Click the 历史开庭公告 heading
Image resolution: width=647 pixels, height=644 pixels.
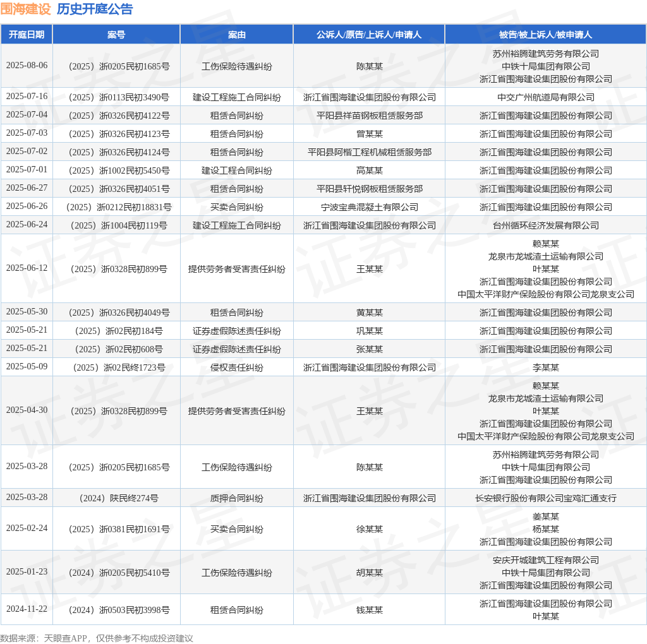(x=95, y=9)
